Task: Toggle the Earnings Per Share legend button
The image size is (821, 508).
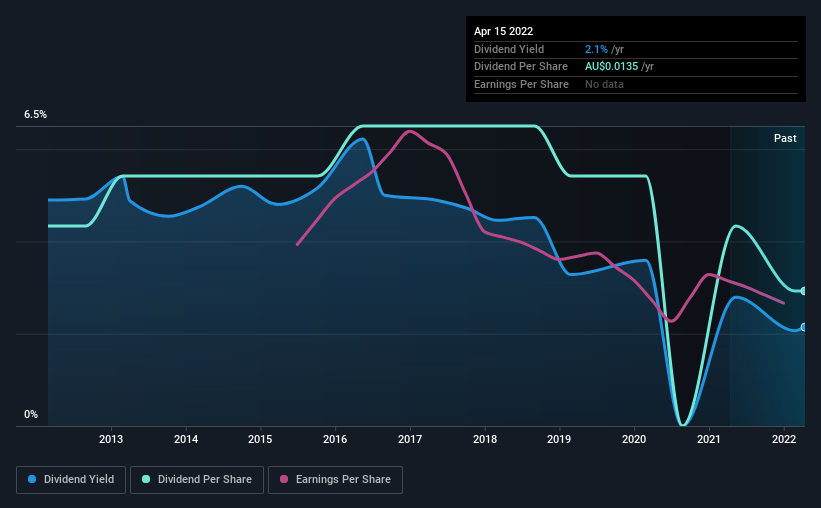Action: (x=335, y=480)
